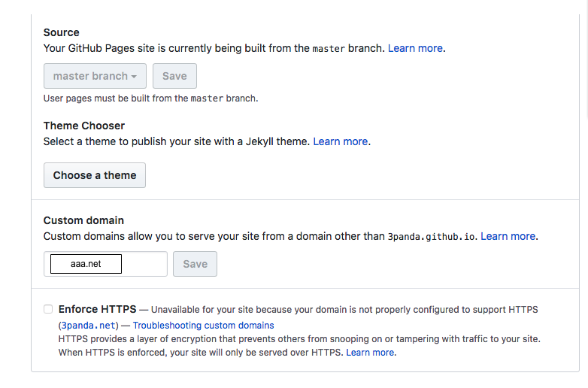This screenshot has width=588, height=388.
Task: Save the custom domain setting
Action: tap(195, 264)
